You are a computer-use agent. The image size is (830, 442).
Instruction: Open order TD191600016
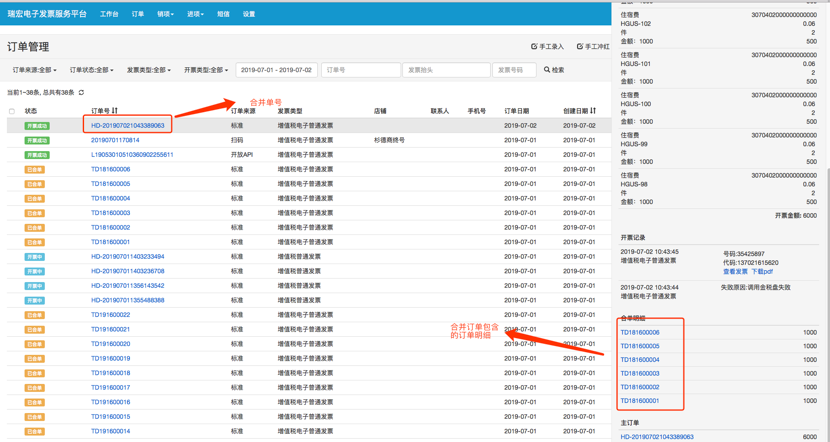110,402
